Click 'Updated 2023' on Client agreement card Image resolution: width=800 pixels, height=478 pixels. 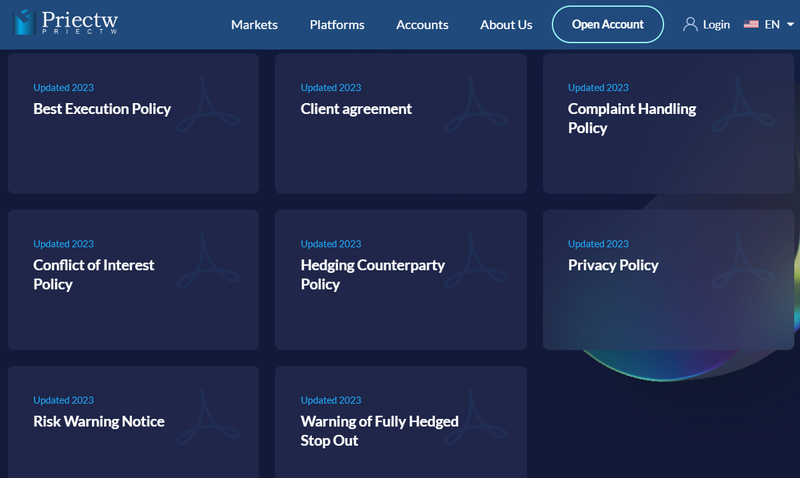click(x=331, y=88)
